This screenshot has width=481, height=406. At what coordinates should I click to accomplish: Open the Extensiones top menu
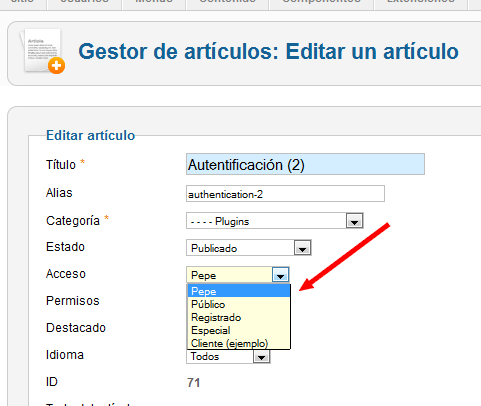(x=421, y=3)
